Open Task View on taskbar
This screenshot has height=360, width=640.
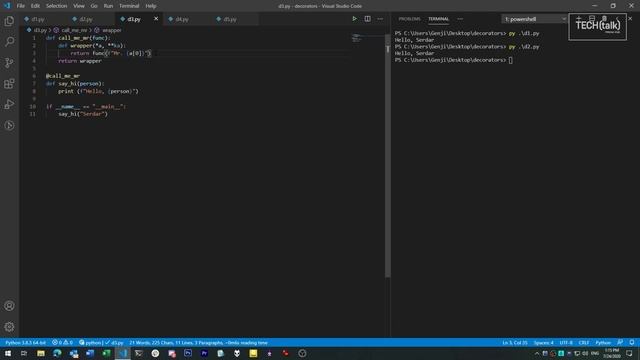pyautogui.click(x=24, y=353)
